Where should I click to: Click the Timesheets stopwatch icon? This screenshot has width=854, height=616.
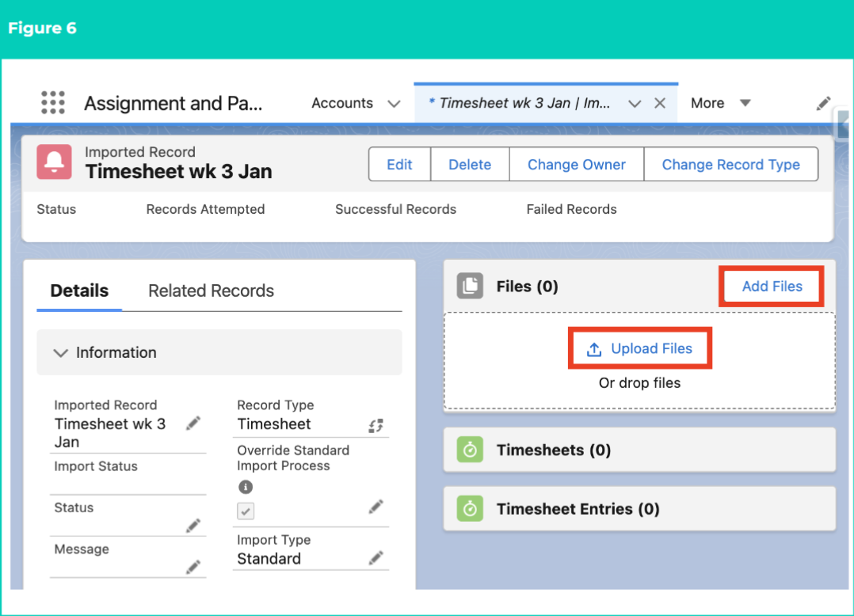point(470,450)
